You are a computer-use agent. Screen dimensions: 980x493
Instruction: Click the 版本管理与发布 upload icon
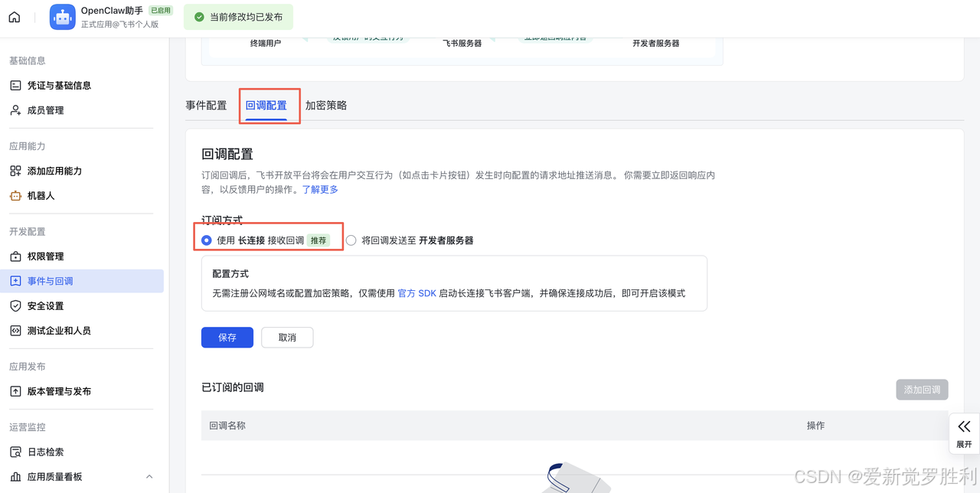[x=15, y=391]
